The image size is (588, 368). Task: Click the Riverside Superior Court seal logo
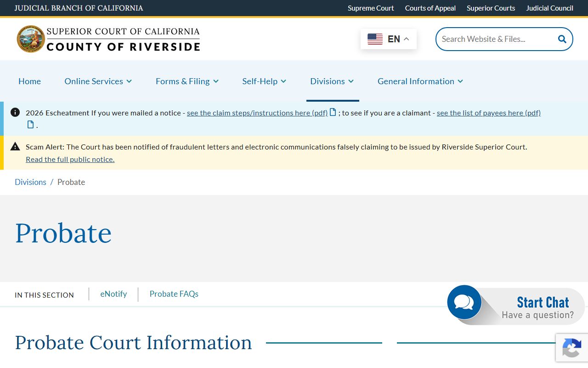[31, 39]
